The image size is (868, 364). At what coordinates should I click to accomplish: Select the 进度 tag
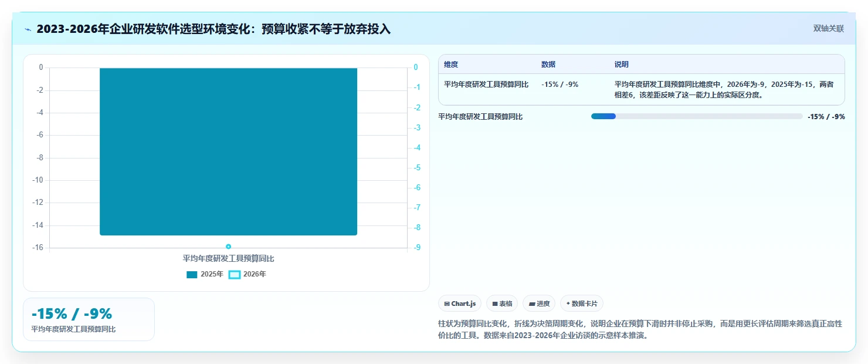pyautogui.click(x=539, y=304)
